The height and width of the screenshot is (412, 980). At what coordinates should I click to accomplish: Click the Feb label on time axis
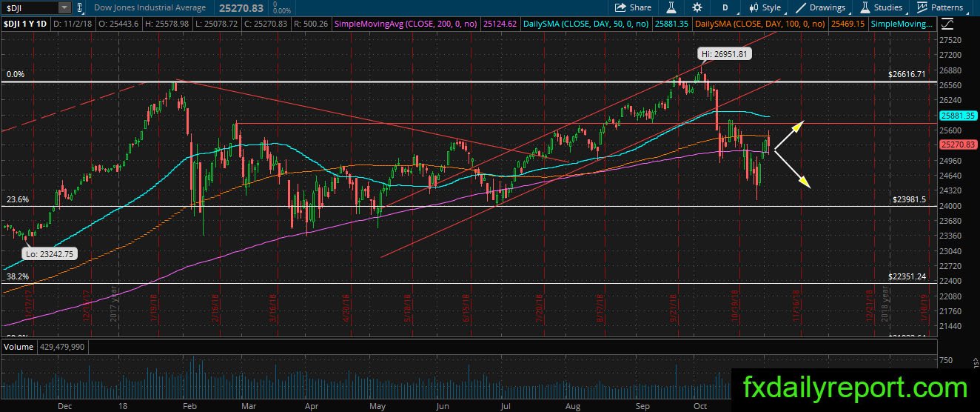(189, 406)
